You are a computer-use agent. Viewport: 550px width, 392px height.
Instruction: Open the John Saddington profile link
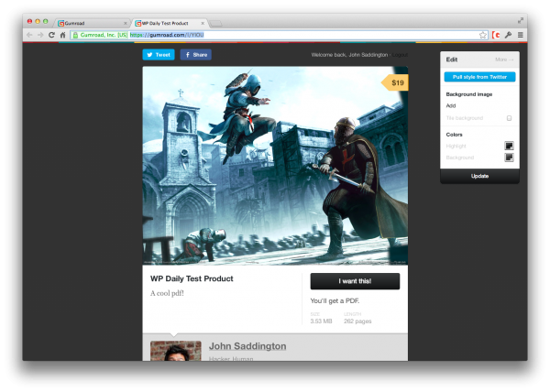(247, 346)
